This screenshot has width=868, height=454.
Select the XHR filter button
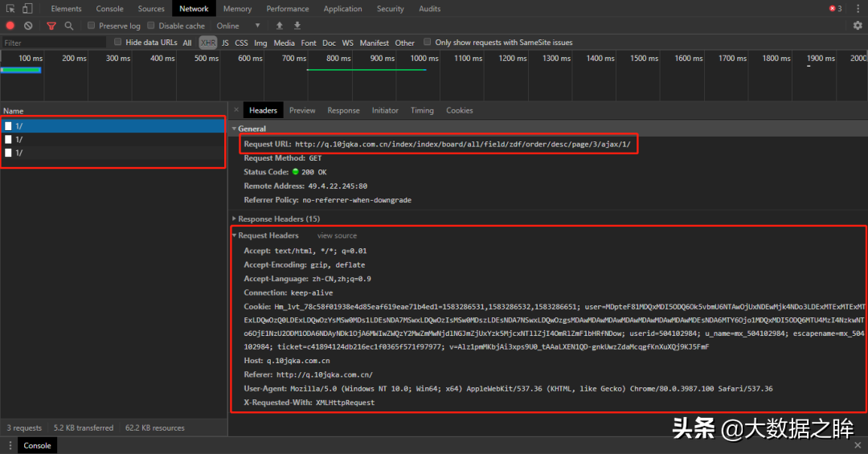click(x=208, y=43)
